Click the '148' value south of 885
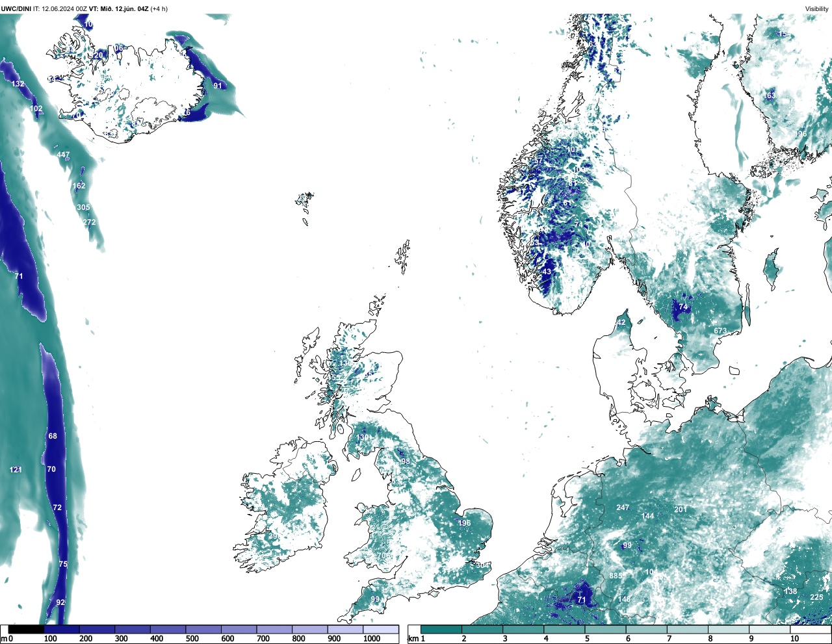 tap(624, 599)
